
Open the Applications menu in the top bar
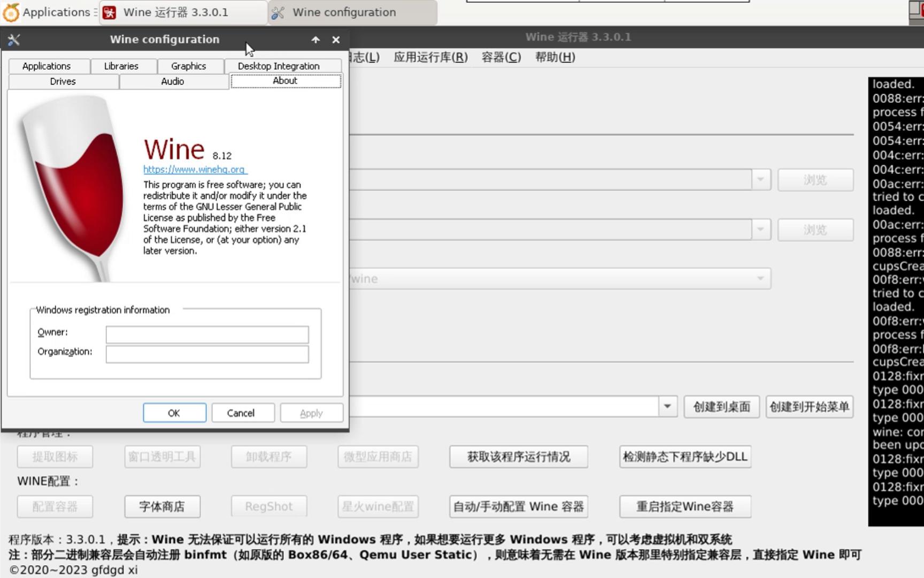coord(48,12)
